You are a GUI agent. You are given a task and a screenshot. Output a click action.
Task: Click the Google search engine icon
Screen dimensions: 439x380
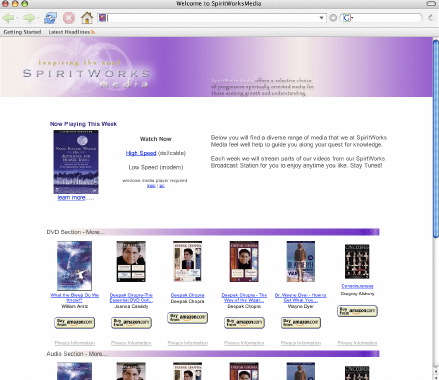point(347,18)
